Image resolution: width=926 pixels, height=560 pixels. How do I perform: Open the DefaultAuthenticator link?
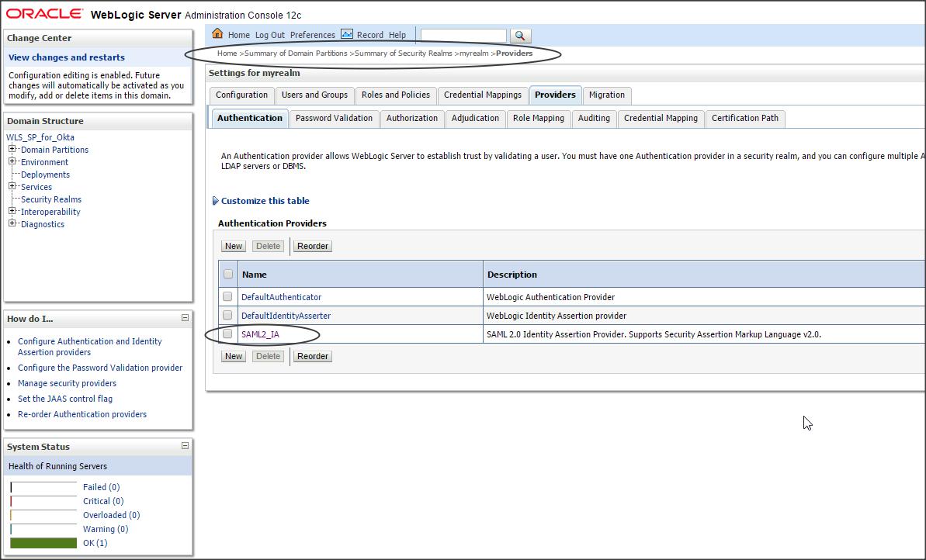pos(282,297)
